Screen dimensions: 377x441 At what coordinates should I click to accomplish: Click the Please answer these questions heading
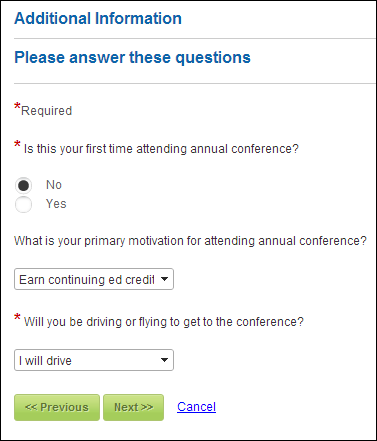coord(132,57)
